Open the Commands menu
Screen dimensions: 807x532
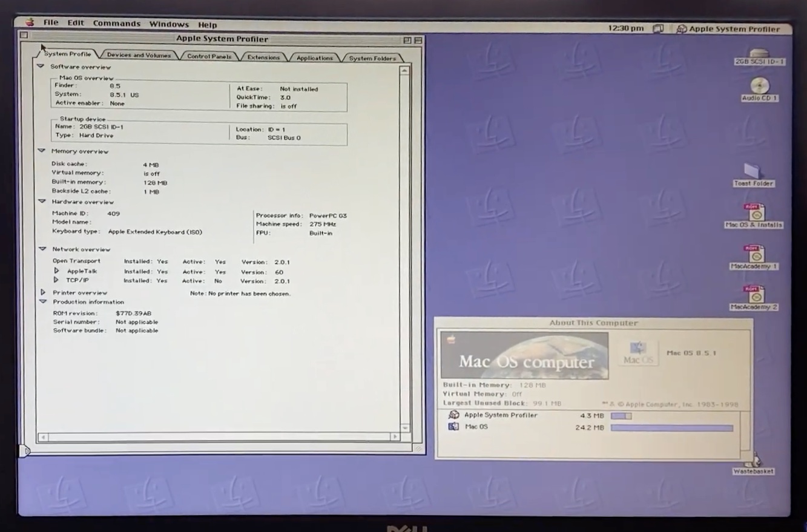[117, 24]
